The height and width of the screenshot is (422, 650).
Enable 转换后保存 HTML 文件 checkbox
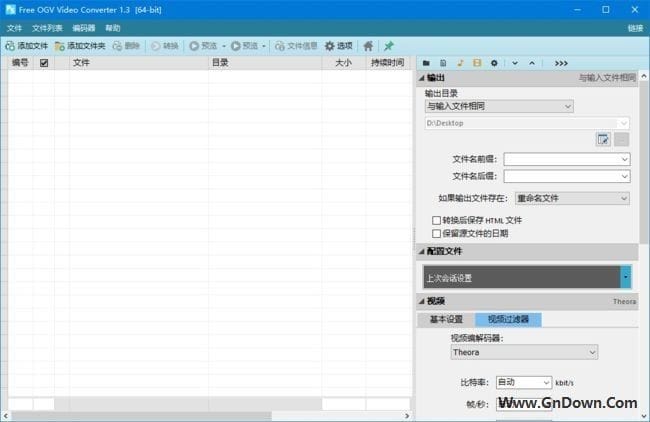point(437,220)
